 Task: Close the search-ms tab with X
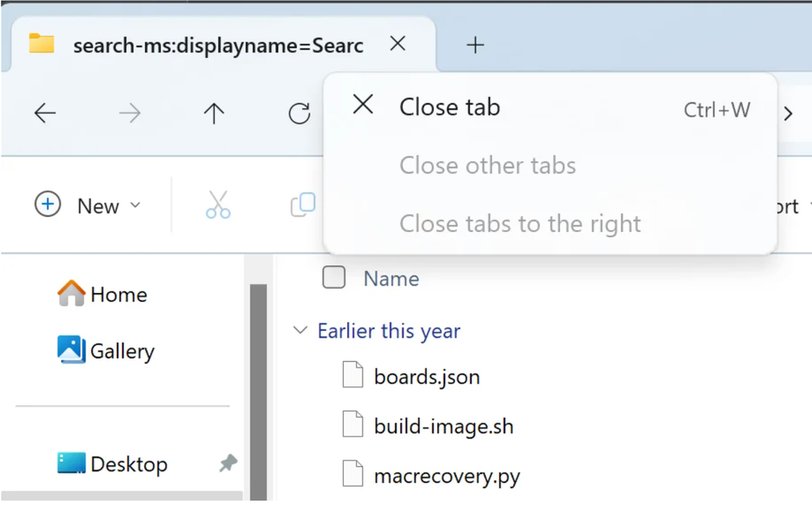point(397,44)
